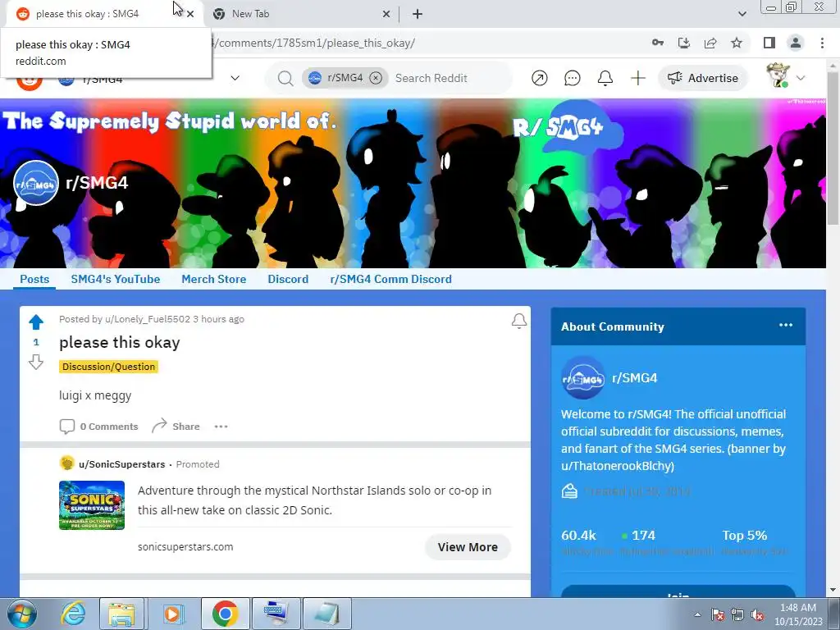Open the r/SMG4 Comm Discord tab
Image resolution: width=840 pixels, height=630 pixels.
390,279
